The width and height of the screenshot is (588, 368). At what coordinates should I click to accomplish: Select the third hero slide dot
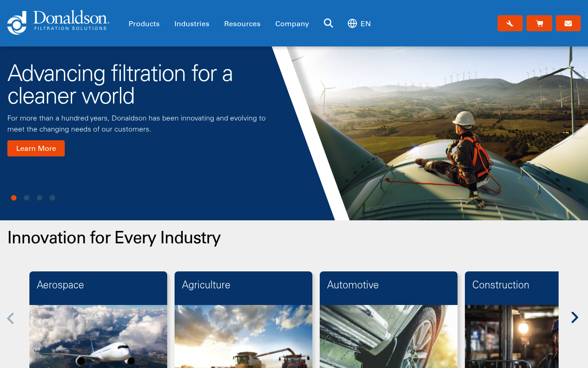click(40, 198)
